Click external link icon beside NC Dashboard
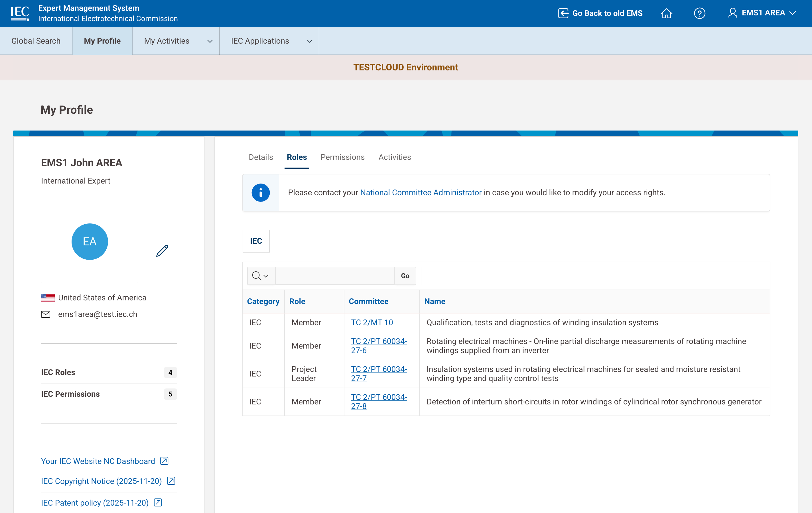This screenshot has height=513, width=812. tap(164, 461)
